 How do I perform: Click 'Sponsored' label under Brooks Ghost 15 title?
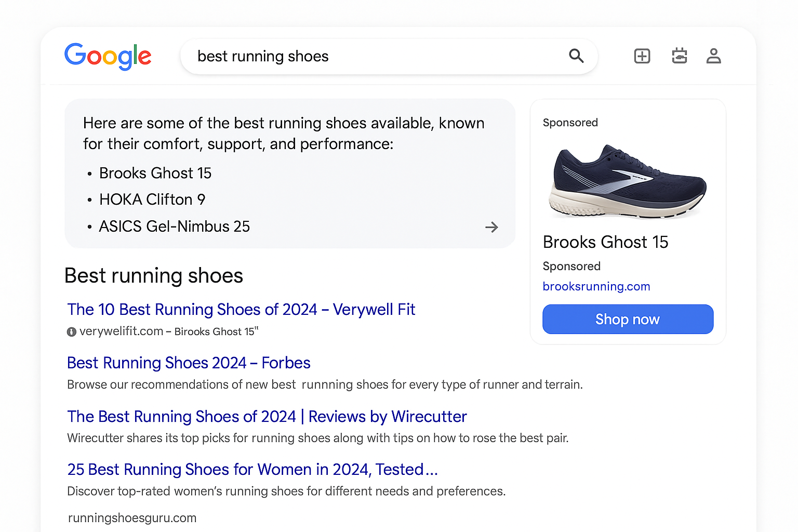pyautogui.click(x=571, y=266)
